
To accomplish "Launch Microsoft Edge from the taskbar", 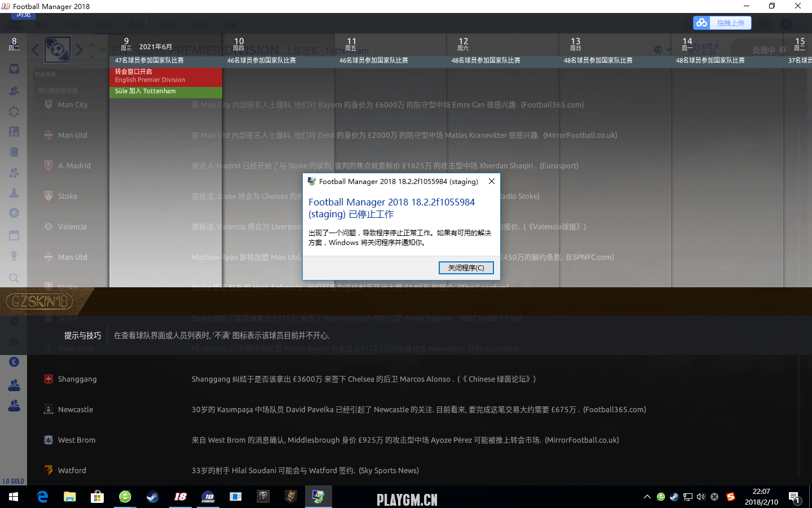I will pyautogui.click(x=42, y=497).
